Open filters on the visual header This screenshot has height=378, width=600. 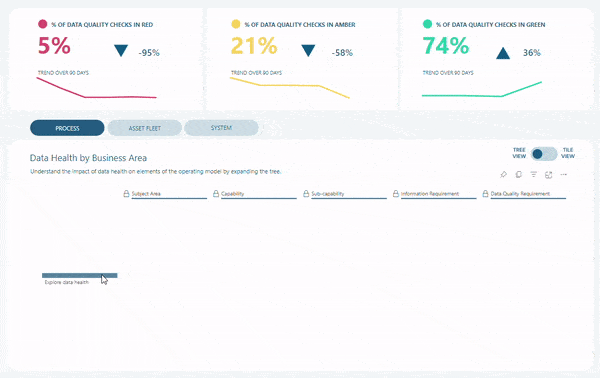tap(533, 174)
